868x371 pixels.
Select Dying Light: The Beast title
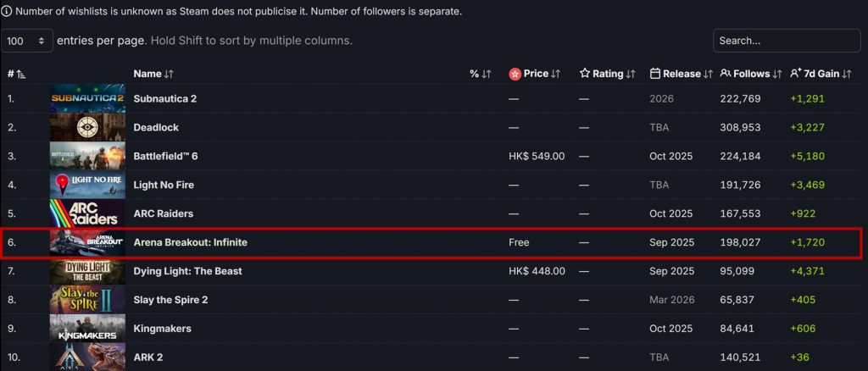pyautogui.click(x=187, y=271)
